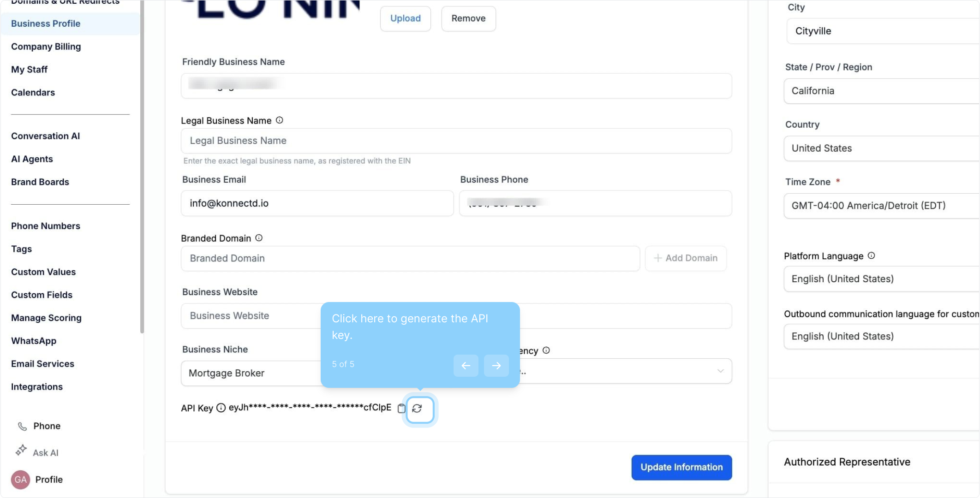Click the GA profile avatar

click(20, 480)
